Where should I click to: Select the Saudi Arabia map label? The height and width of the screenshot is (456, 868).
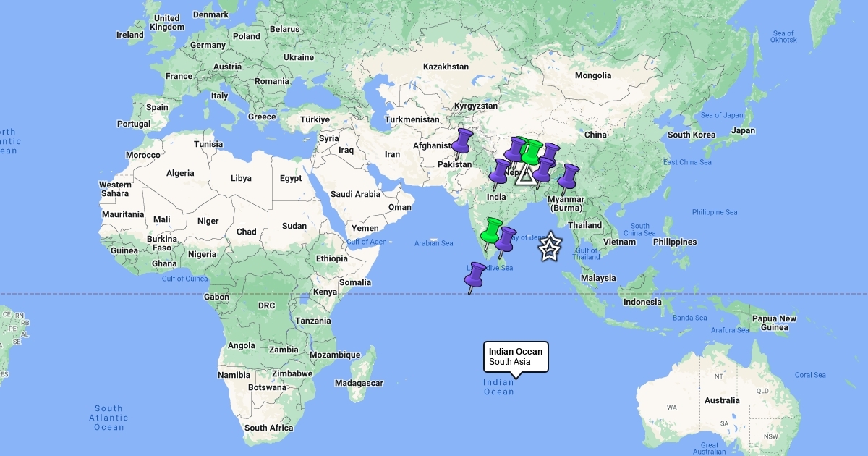pos(355,194)
